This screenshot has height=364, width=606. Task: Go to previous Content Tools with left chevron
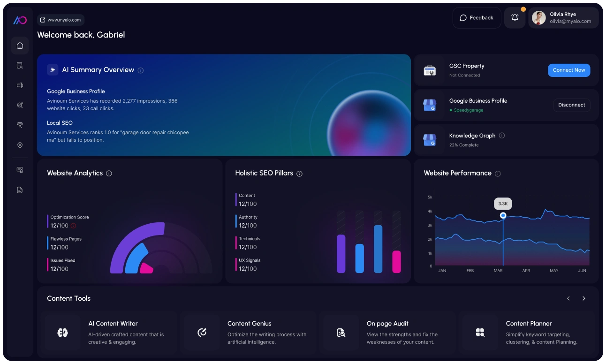[x=568, y=298]
